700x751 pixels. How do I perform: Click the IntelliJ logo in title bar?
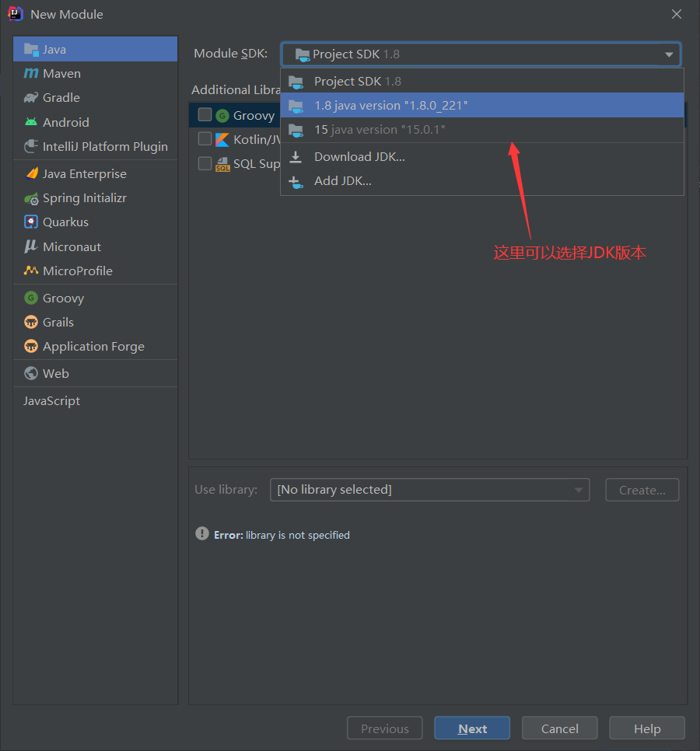click(x=16, y=14)
